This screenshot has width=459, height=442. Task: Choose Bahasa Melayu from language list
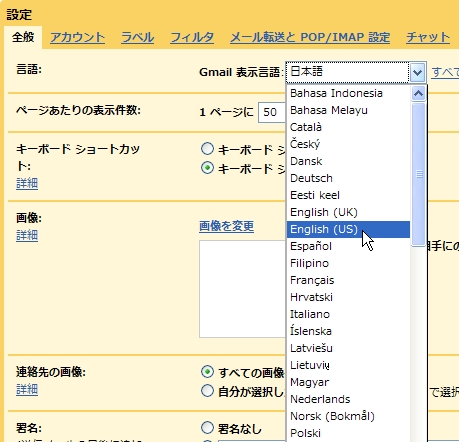tap(348, 110)
